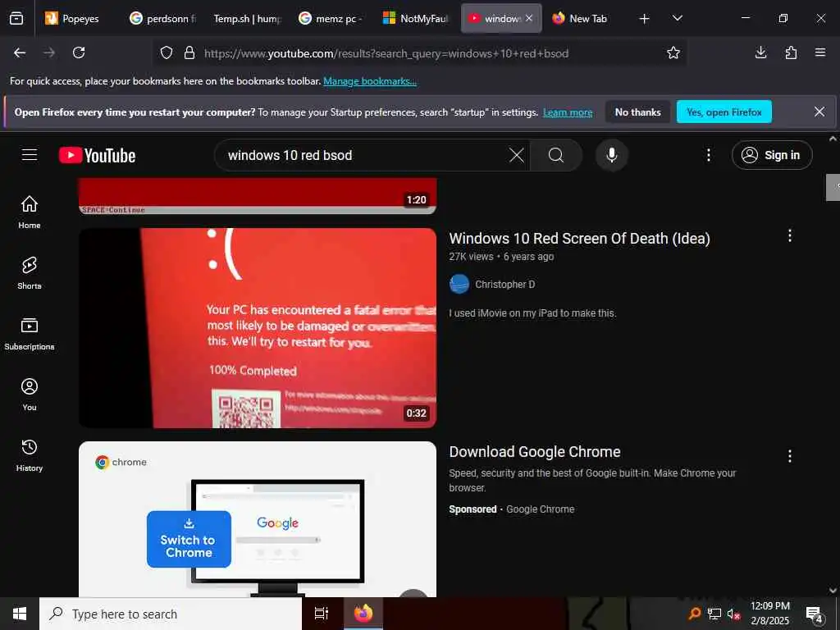Open Home in YouTube sidebar
This screenshot has height=630, width=840.
(x=30, y=212)
